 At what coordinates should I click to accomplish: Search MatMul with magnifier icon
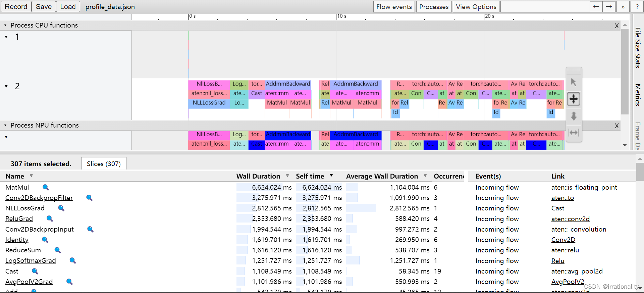pyautogui.click(x=46, y=187)
